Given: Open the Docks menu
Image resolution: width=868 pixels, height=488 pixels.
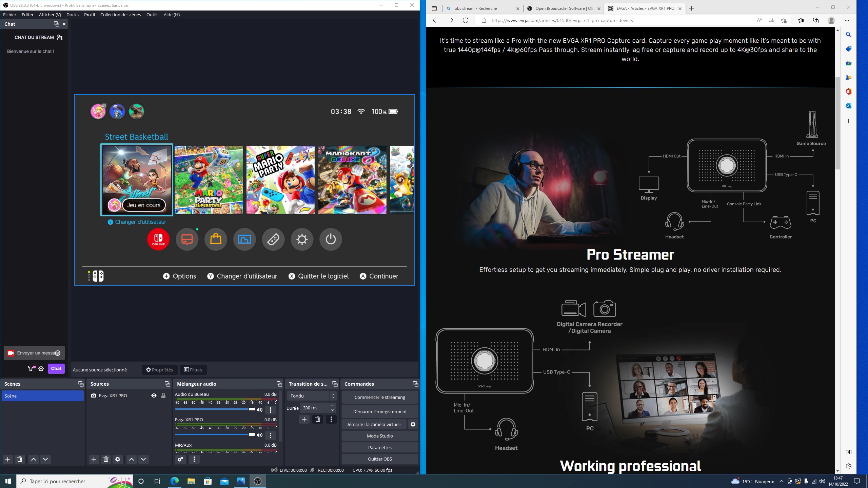Looking at the screenshot, I should [73, 15].
